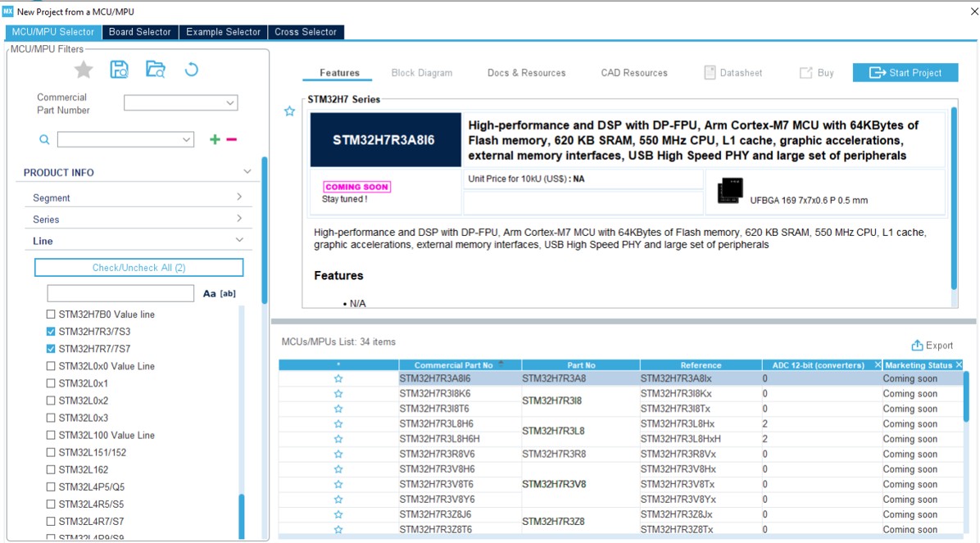Click the save search filter icon
Image resolution: width=980 pixels, height=543 pixels.
click(119, 70)
